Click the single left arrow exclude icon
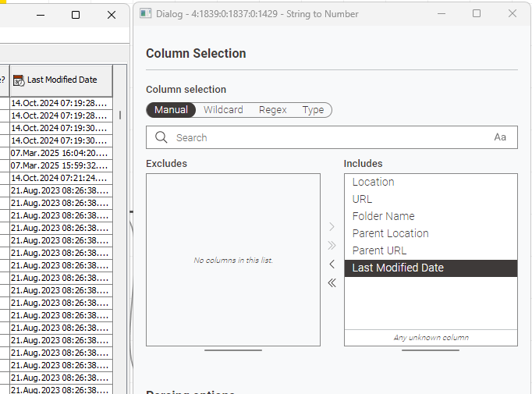 pyautogui.click(x=332, y=264)
